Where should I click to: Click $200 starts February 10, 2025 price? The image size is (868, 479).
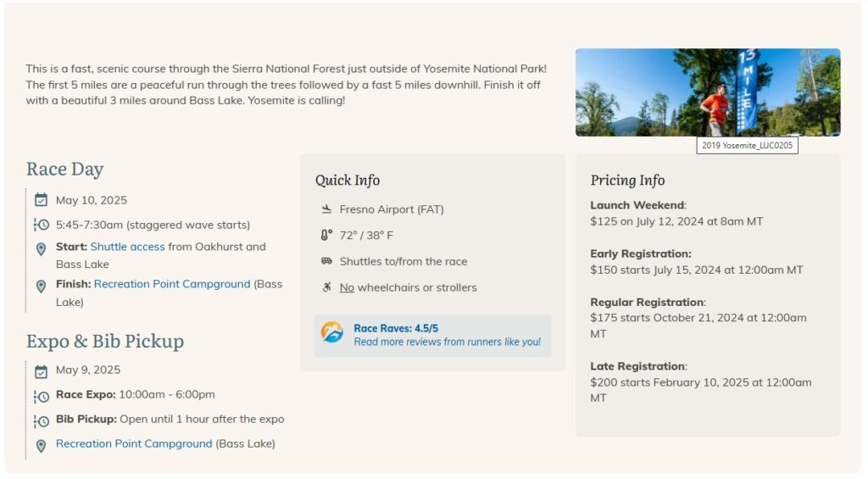(x=701, y=390)
